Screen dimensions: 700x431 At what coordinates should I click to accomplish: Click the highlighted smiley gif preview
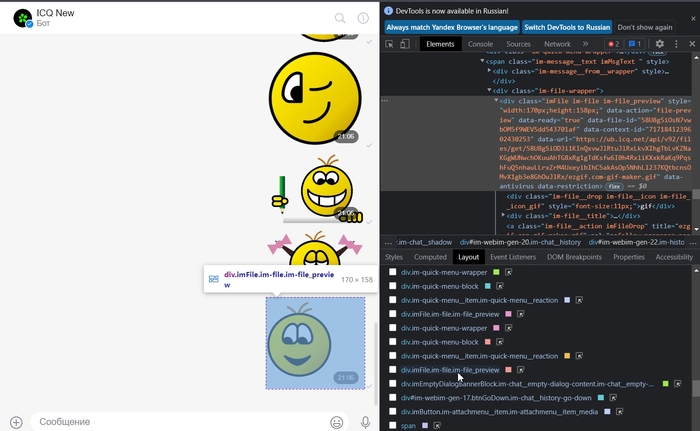click(315, 343)
